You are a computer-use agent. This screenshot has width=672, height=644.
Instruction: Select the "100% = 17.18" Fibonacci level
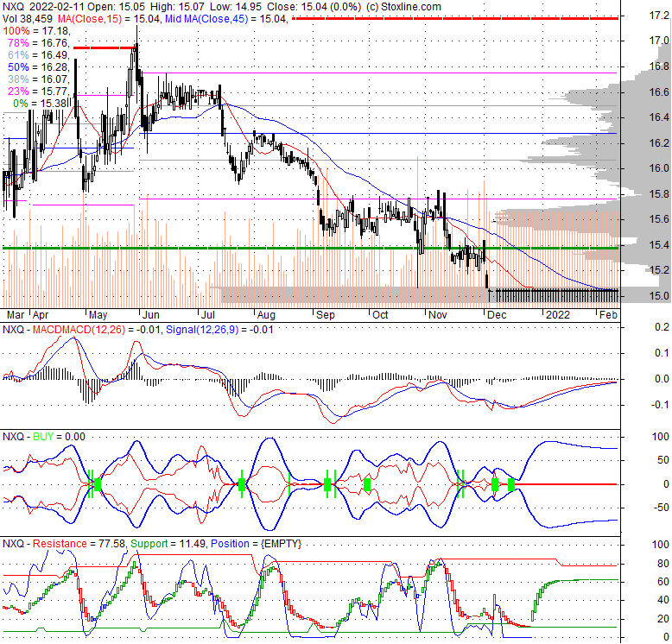[35, 31]
